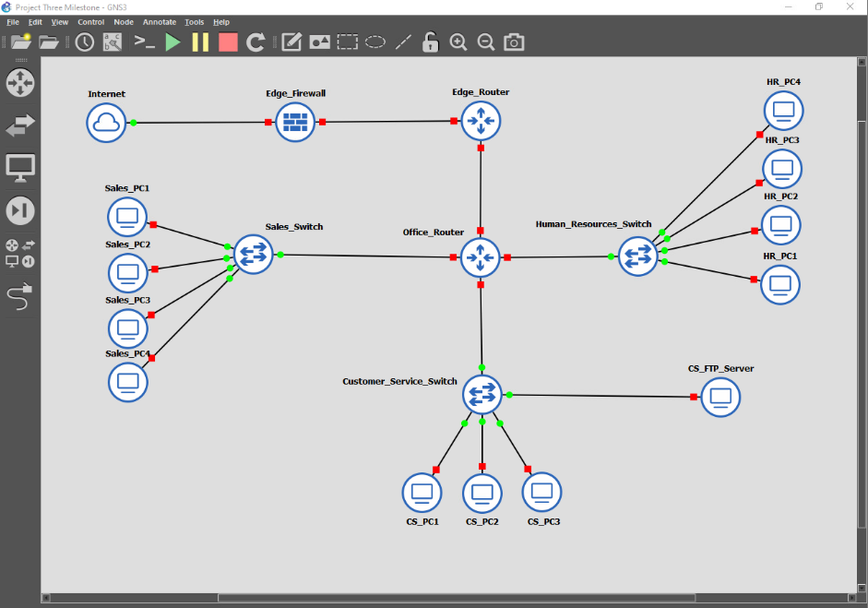This screenshot has width=868, height=608.
Task: Take a topology screenshot with the camera icon
Action: tap(513, 42)
